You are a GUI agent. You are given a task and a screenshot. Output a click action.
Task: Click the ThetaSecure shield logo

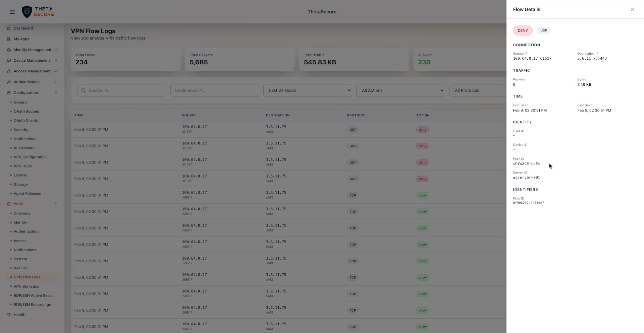pos(27,12)
